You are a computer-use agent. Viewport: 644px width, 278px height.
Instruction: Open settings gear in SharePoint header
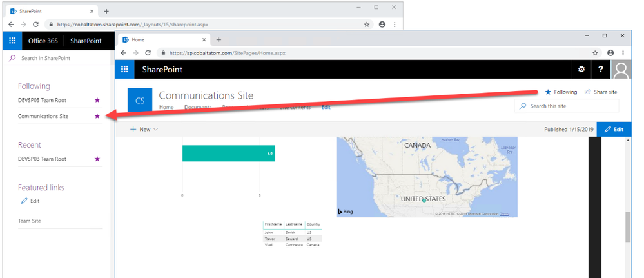[x=581, y=70]
